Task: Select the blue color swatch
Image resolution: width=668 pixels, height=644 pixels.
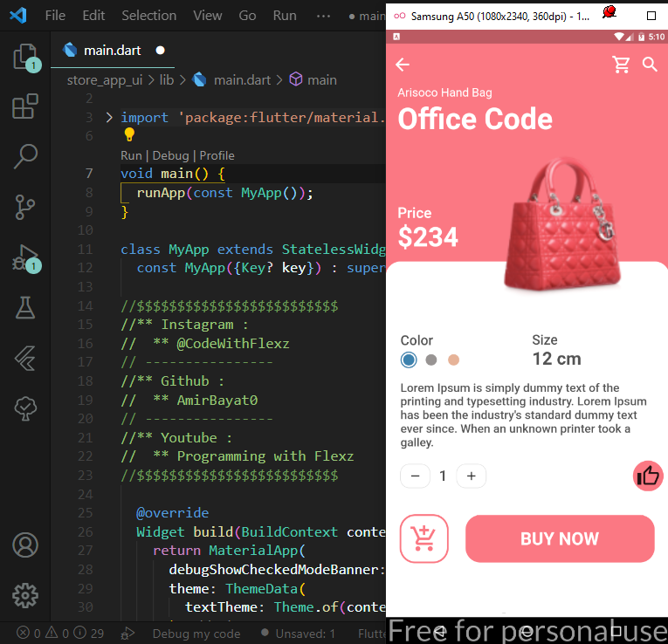Action: coord(409,360)
